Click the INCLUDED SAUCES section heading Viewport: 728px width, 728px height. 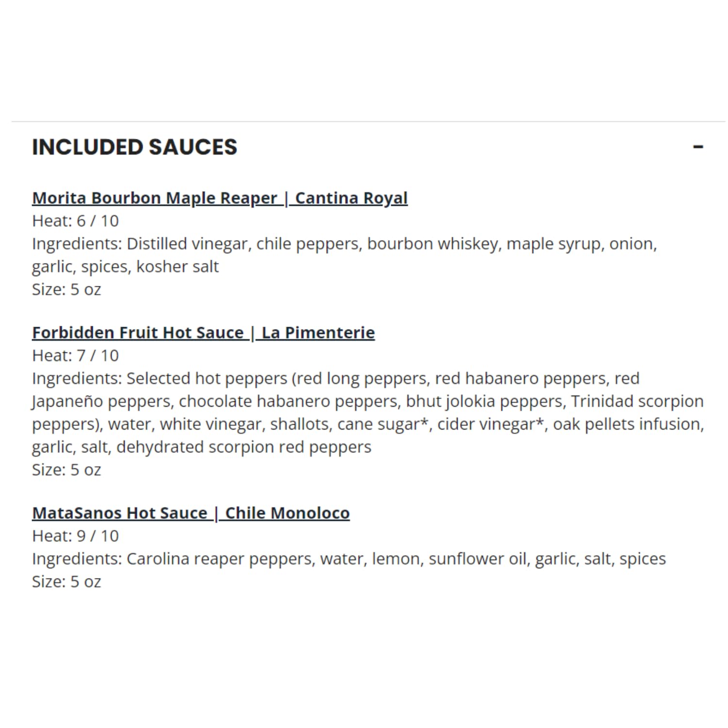(x=134, y=147)
